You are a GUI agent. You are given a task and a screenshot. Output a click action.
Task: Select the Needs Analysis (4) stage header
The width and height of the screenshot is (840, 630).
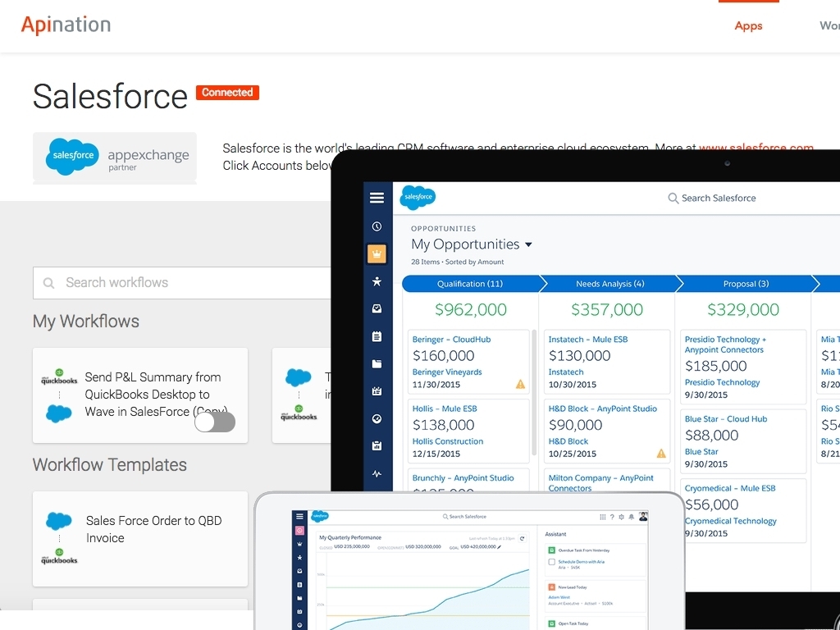point(609,284)
